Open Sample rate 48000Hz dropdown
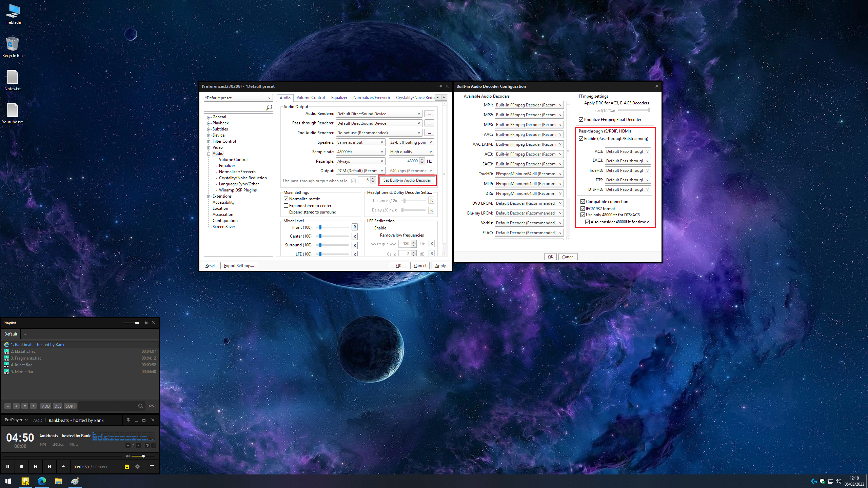 (x=361, y=152)
